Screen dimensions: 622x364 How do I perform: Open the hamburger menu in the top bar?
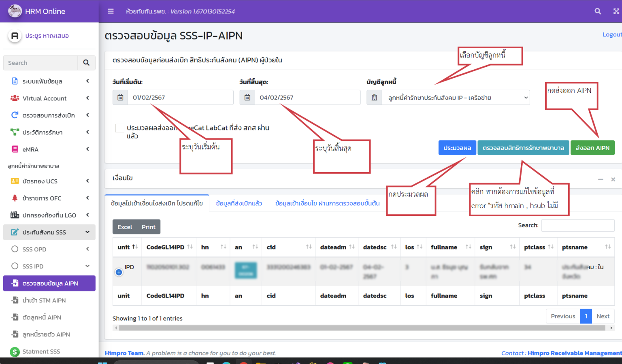click(x=111, y=11)
